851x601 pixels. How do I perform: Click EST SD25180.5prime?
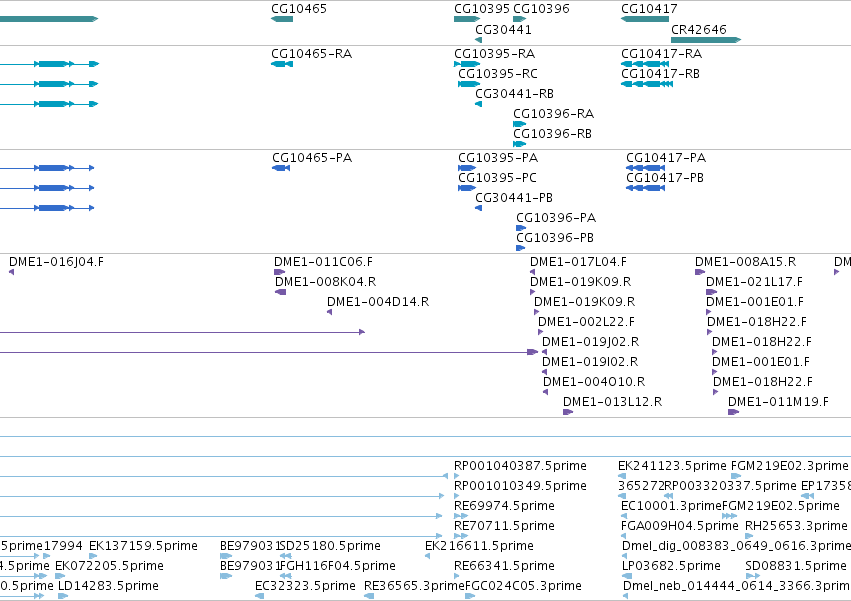click(x=330, y=546)
